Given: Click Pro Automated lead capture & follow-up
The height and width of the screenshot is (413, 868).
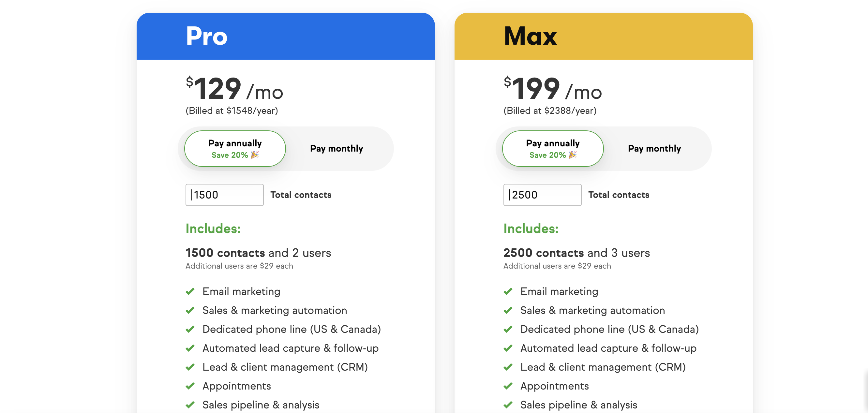Looking at the screenshot, I should pos(290,348).
